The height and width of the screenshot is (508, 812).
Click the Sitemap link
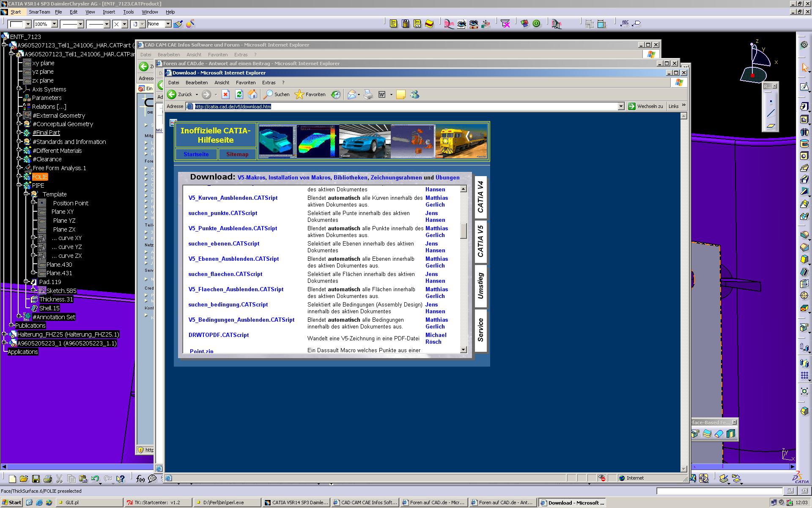pos(237,154)
